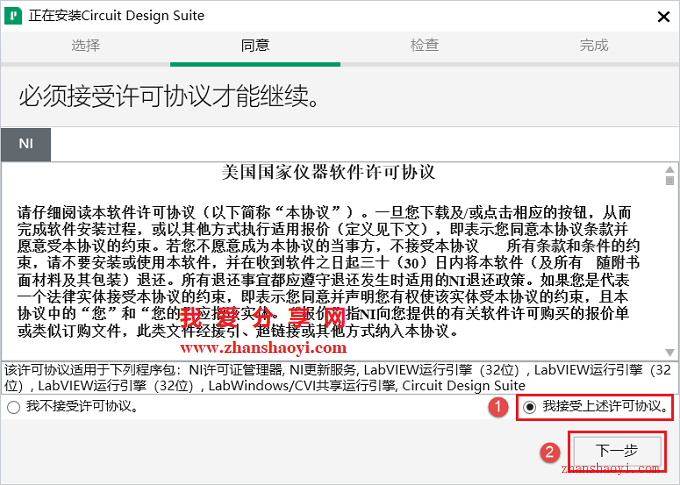Click the license paragraph beginning 请仔细阅读本软件许可协议

pos(328,272)
